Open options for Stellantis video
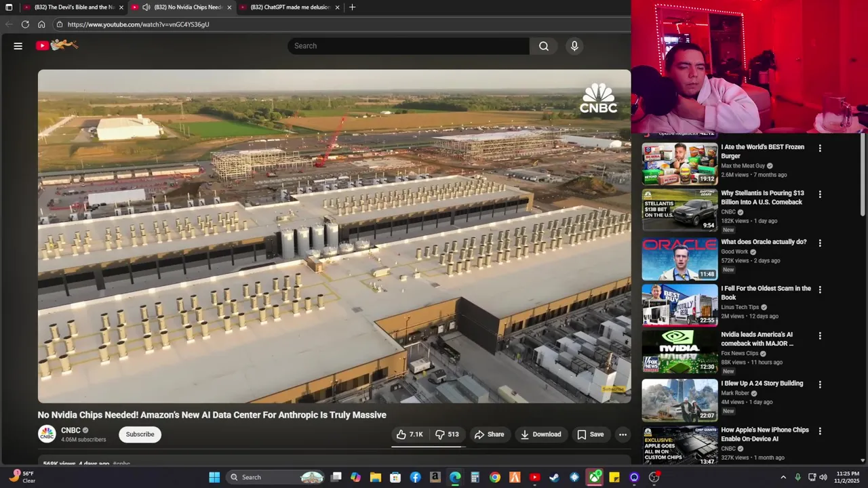The height and width of the screenshot is (488, 868). tap(820, 195)
